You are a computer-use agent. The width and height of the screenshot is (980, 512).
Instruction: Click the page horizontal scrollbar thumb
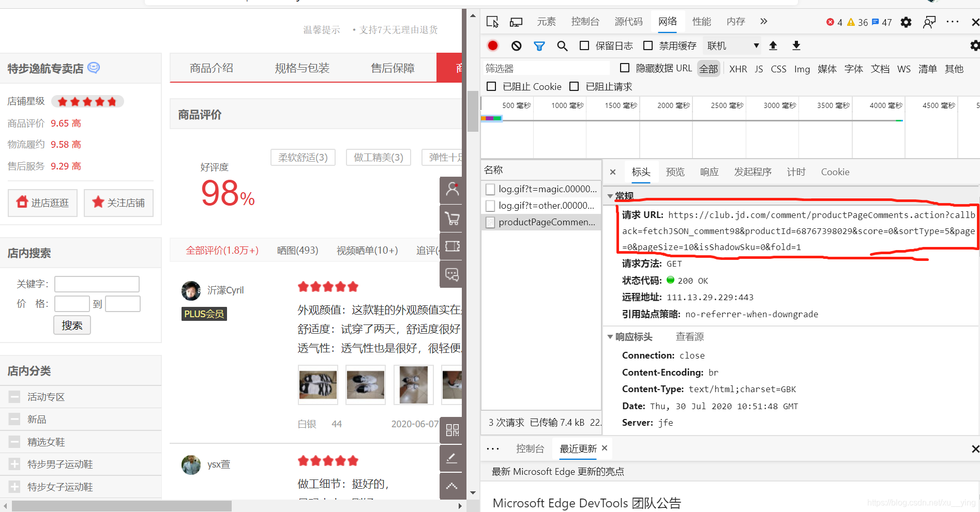click(x=122, y=506)
